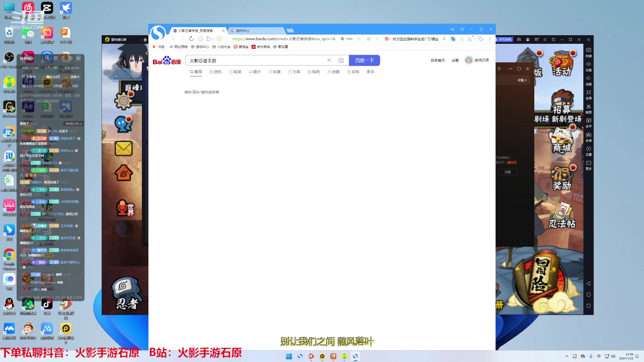The image size is (644, 362).
Task: Expand the address bar dropdown chevron
Action: [377, 39]
